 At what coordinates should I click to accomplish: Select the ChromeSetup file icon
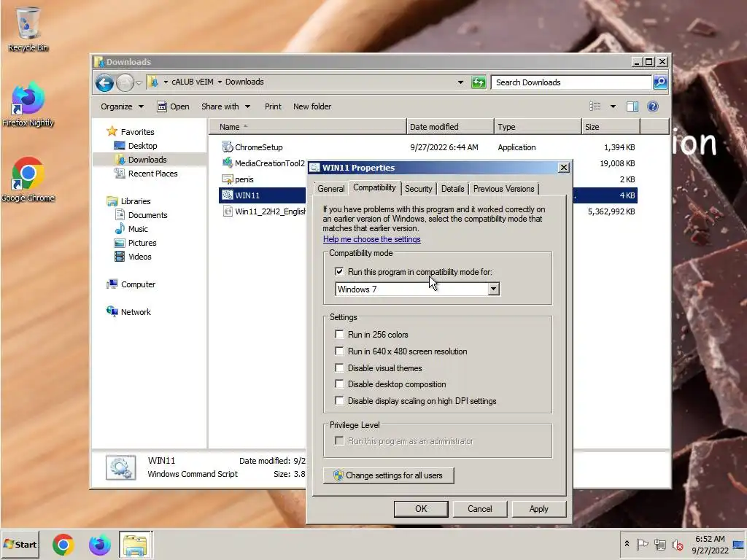pyautogui.click(x=228, y=147)
